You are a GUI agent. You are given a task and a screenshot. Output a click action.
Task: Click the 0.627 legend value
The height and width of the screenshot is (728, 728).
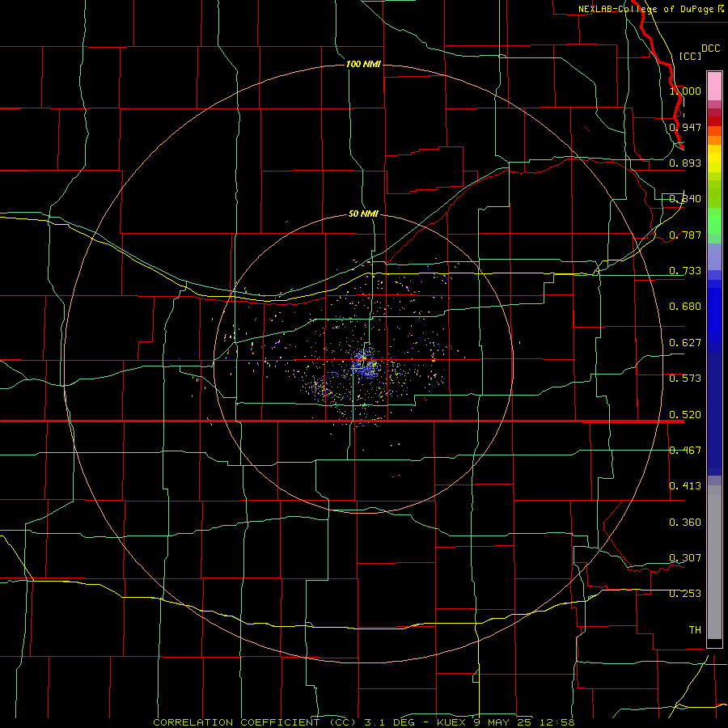coord(685,343)
